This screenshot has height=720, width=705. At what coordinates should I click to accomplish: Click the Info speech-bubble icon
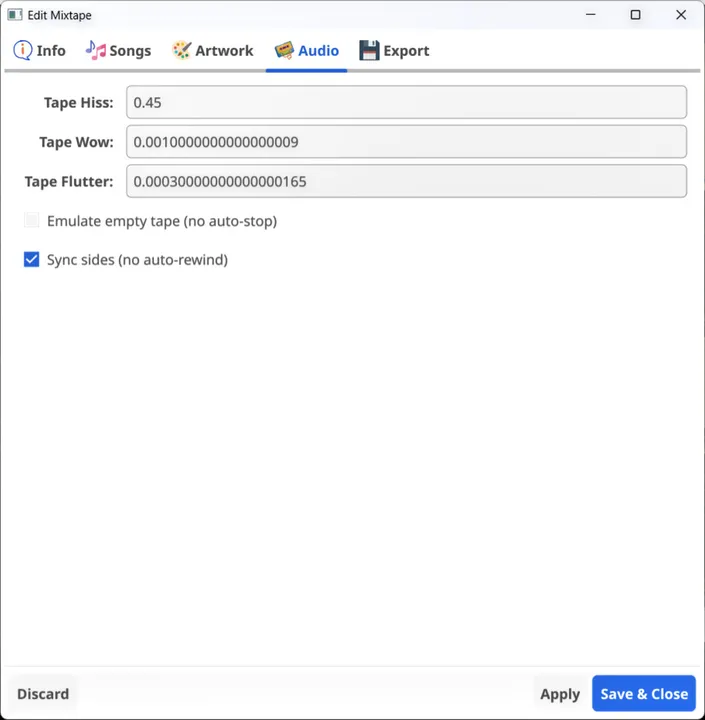click(23, 51)
